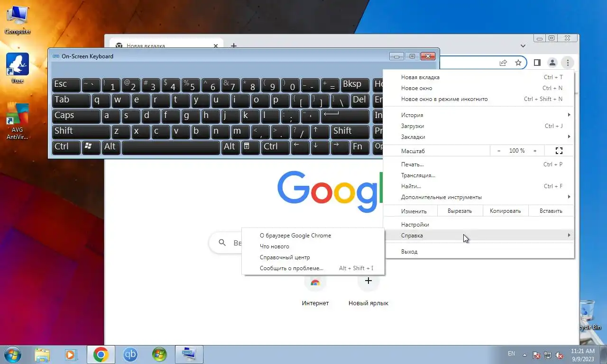Bookmark this page with the star icon
The height and width of the screenshot is (364, 607).
click(518, 63)
